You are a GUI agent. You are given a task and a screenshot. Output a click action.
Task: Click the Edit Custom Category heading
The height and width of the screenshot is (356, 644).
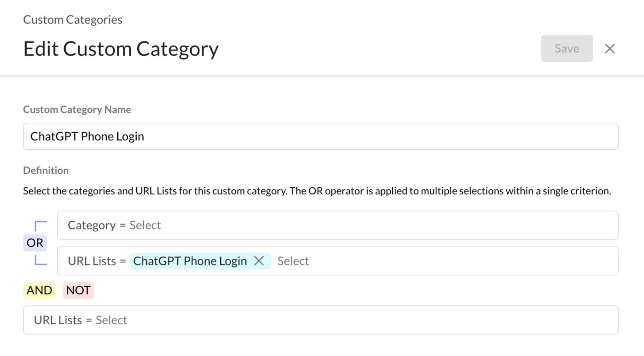click(121, 49)
